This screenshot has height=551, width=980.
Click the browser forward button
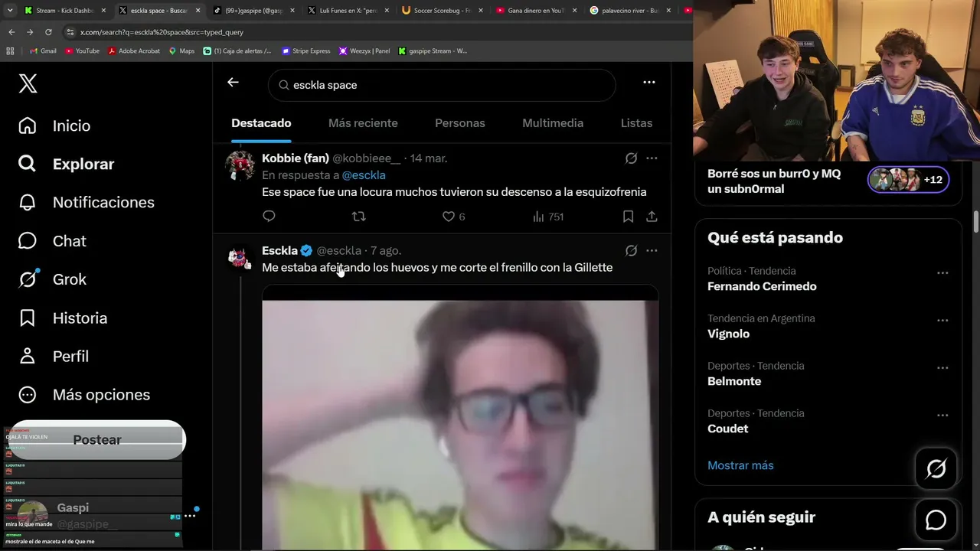[x=30, y=32]
